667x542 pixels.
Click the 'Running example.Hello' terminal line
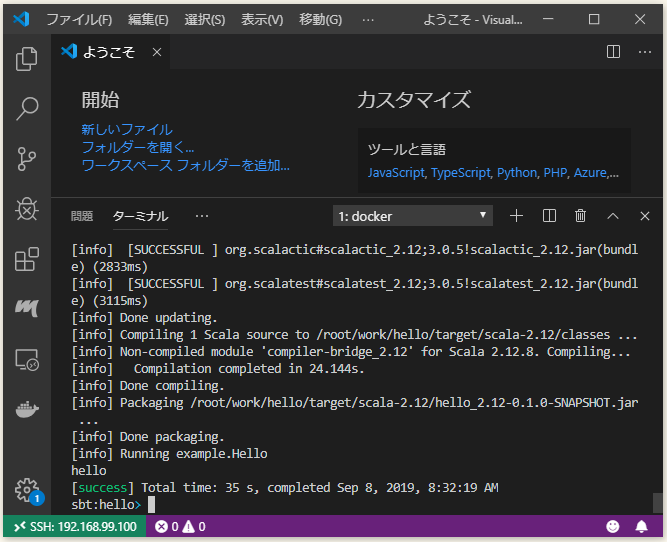click(x=169, y=454)
